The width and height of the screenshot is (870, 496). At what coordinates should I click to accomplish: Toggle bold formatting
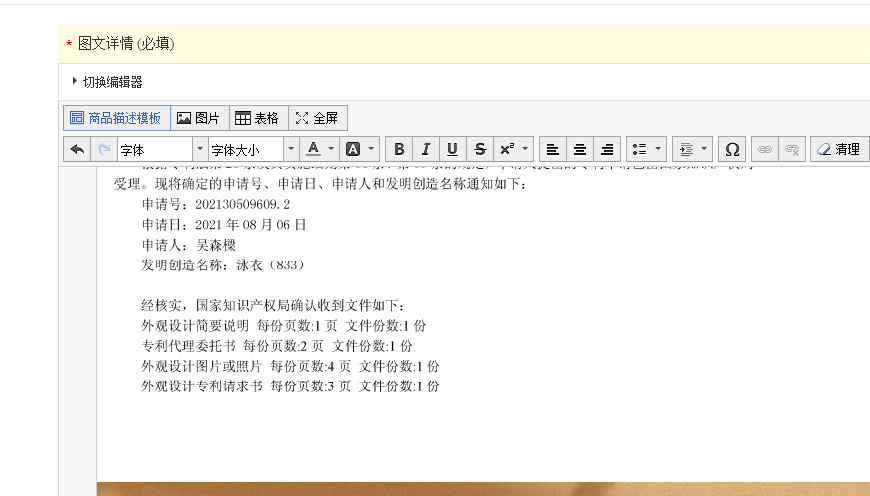[x=398, y=149]
